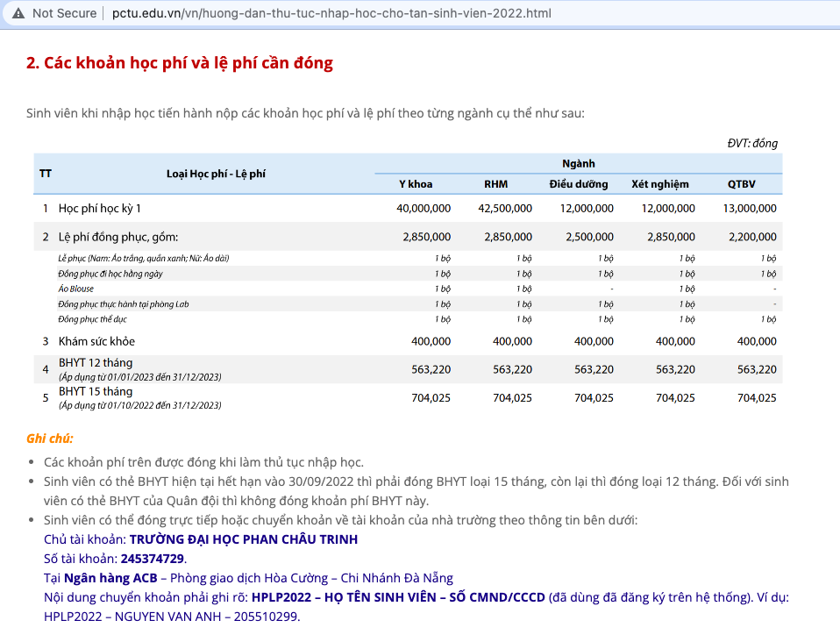840x642 pixels.
Task: Click the 42,500,000 tuition value under RHM
Action: [505, 208]
